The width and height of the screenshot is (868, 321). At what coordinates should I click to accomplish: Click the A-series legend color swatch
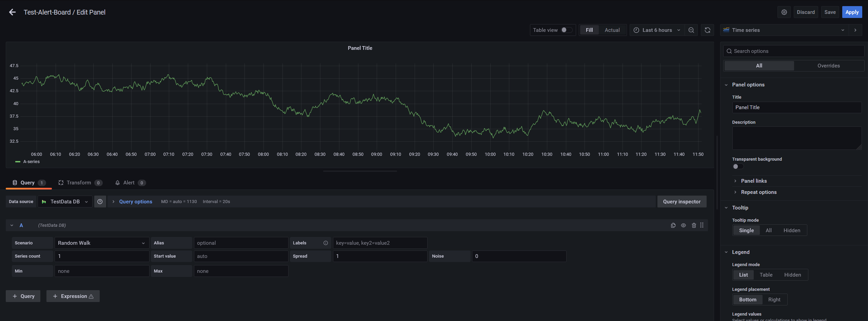point(18,162)
